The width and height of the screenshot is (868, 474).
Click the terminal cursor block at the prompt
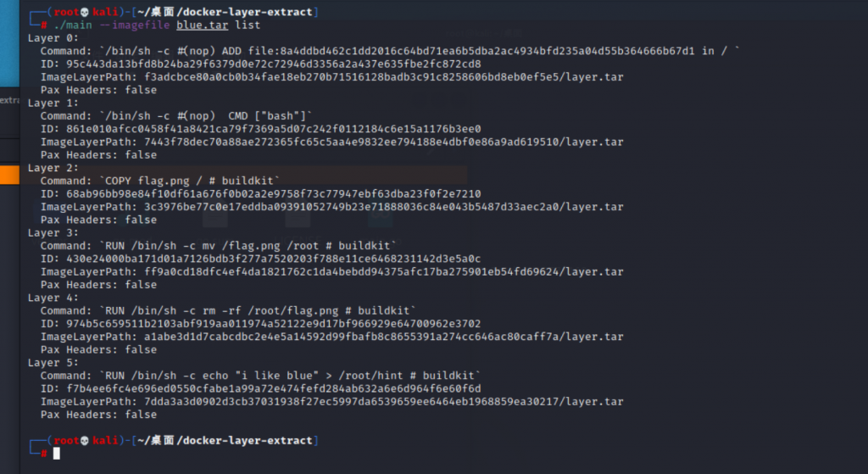pyautogui.click(x=57, y=454)
